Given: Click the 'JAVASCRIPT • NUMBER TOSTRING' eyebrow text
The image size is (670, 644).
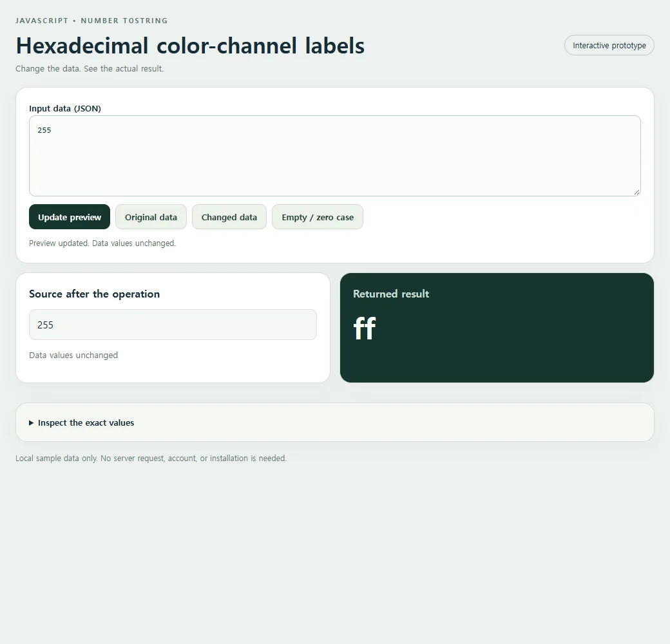Looking at the screenshot, I should pos(91,21).
